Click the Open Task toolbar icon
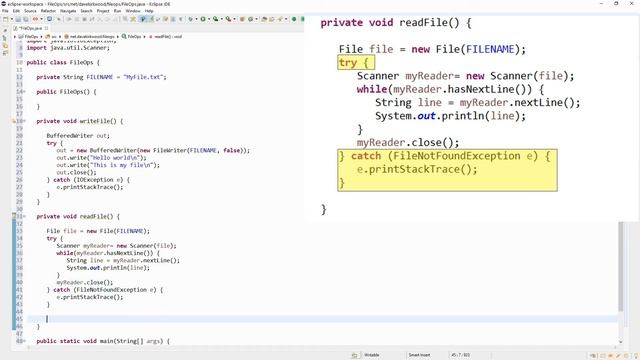The image size is (640, 360). tap(272, 19)
